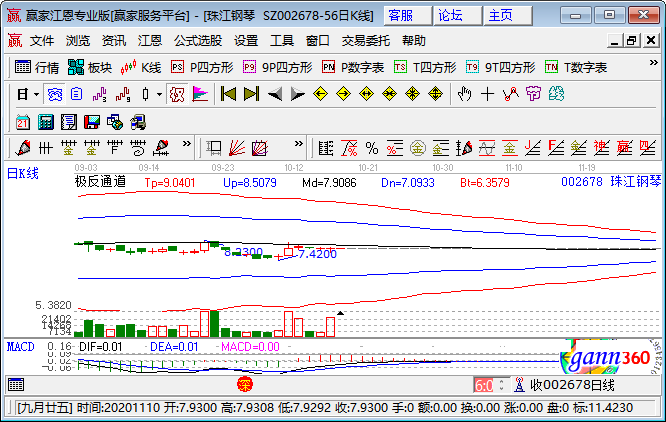This screenshot has height=422, width=666.
Task: Jump to last bar arrow icon
Action: pyautogui.click(x=251, y=94)
